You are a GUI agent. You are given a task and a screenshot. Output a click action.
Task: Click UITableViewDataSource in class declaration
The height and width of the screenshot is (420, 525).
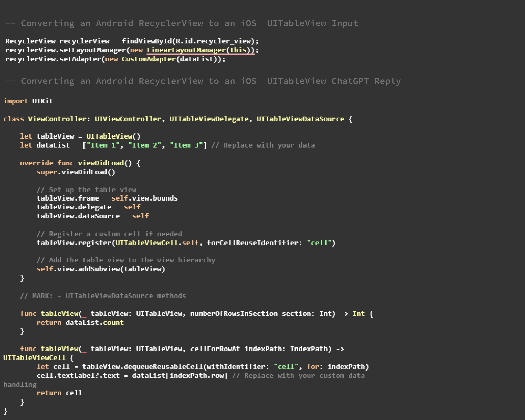click(300, 119)
